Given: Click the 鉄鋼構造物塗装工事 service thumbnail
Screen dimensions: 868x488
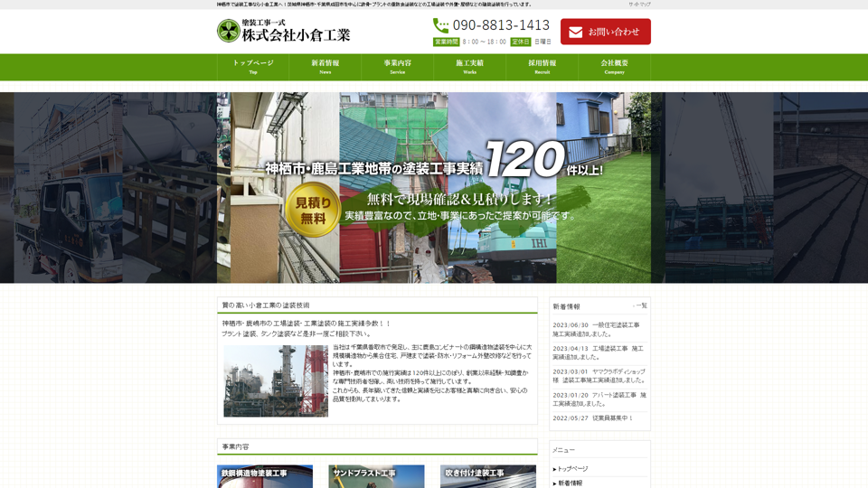Looking at the screenshot, I should (x=265, y=476).
